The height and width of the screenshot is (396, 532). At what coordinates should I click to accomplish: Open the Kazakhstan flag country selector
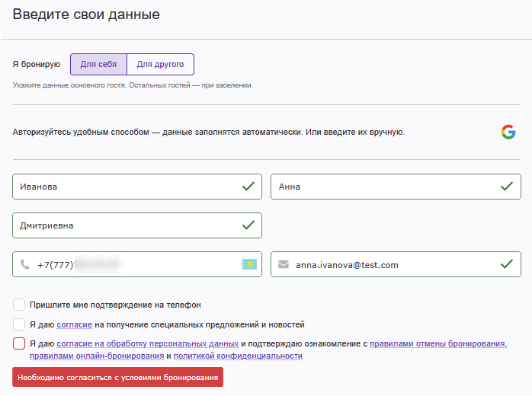(249, 265)
